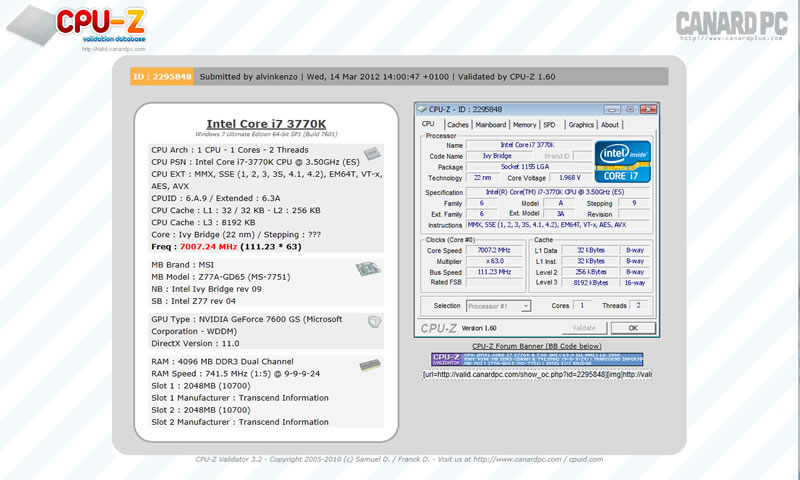
Task: Click the Intel Core i7 3770K heading link
Action: coord(266,123)
